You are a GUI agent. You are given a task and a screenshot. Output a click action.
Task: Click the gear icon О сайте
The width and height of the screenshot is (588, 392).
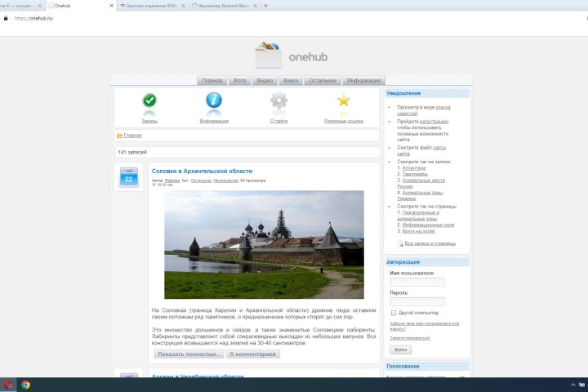(278, 100)
